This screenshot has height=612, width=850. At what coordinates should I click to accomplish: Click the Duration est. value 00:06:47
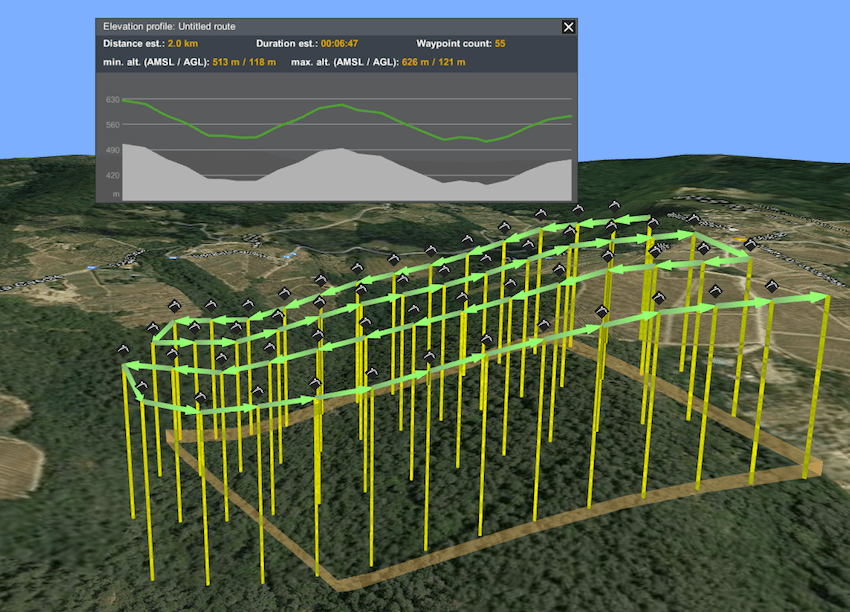click(340, 43)
